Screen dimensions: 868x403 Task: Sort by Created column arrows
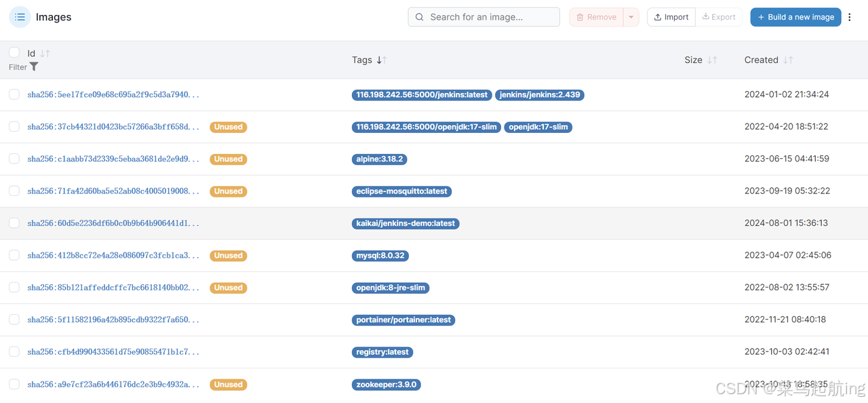788,60
